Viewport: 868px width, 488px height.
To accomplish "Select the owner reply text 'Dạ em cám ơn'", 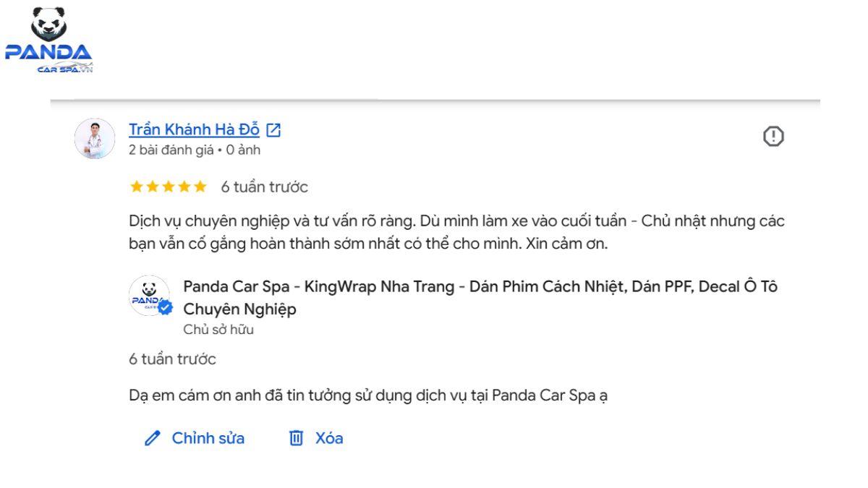I will pos(367,396).
